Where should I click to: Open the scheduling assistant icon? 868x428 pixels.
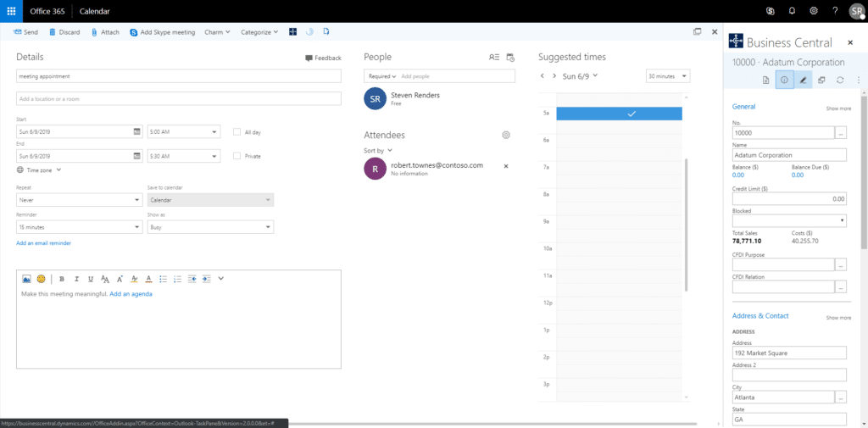click(x=510, y=57)
